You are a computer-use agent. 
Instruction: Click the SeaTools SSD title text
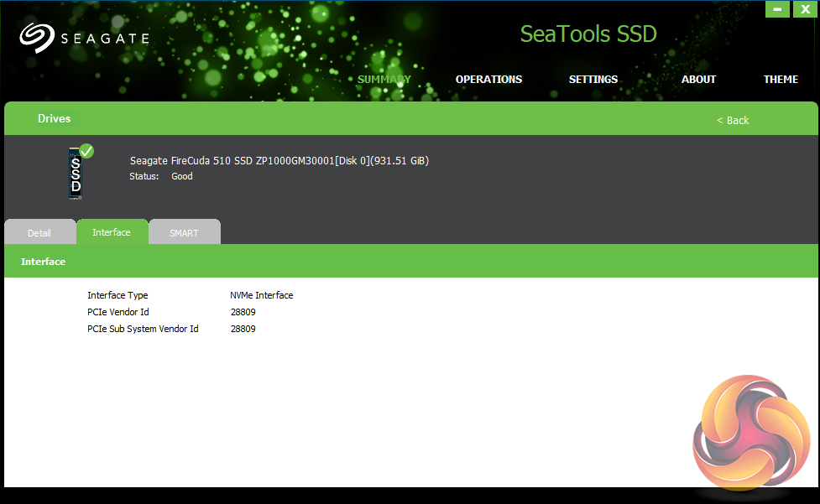click(588, 34)
